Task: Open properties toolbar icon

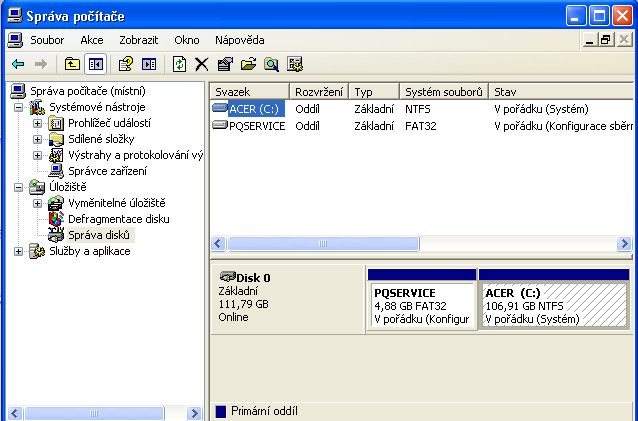Action: point(225,64)
